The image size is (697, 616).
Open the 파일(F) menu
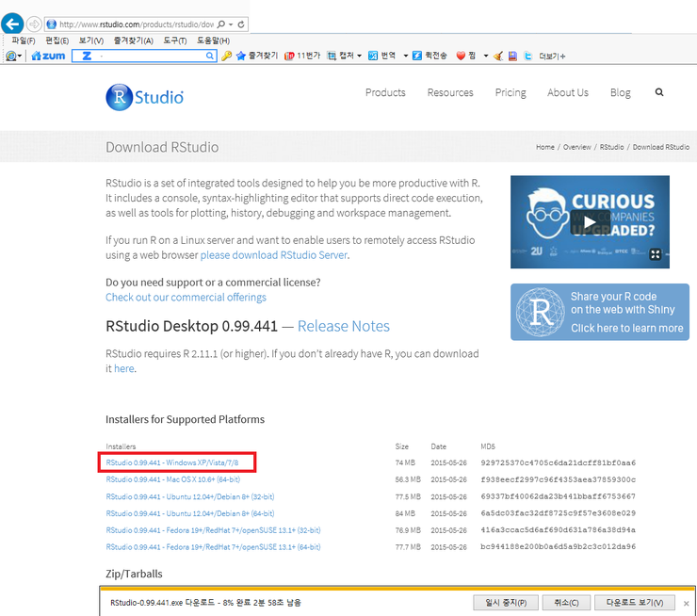tap(24, 41)
